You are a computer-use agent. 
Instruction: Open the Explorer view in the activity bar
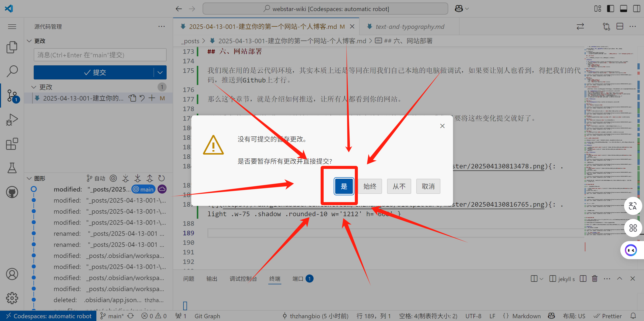pyautogui.click(x=12, y=47)
